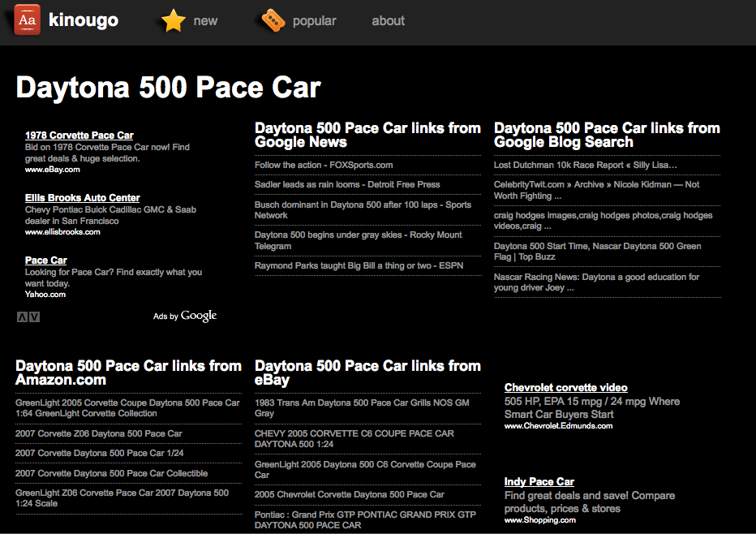Click the links from Amazon.com heading
The height and width of the screenshot is (534, 756).
tap(128, 373)
